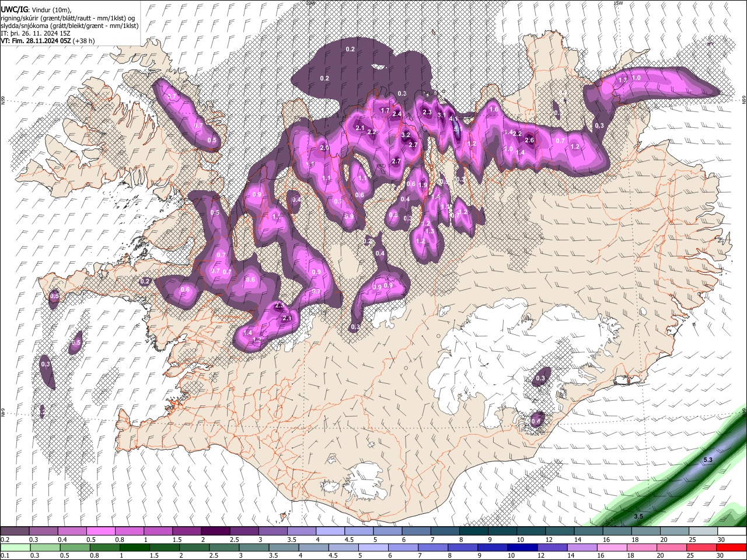Click the 2.0 snowfall value on the map
Image resolution: width=747 pixels, height=560 pixels.
324,148
